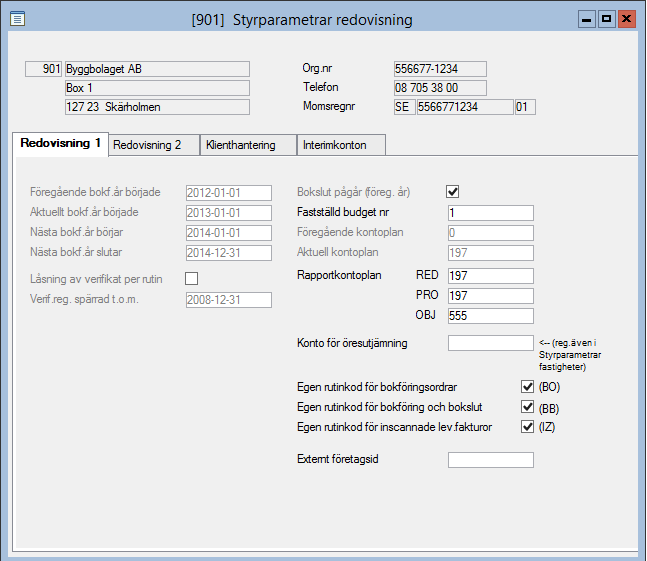The width and height of the screenshot is (647, 561).
Task: Open the window system menu icon
Action: point(17,19)
